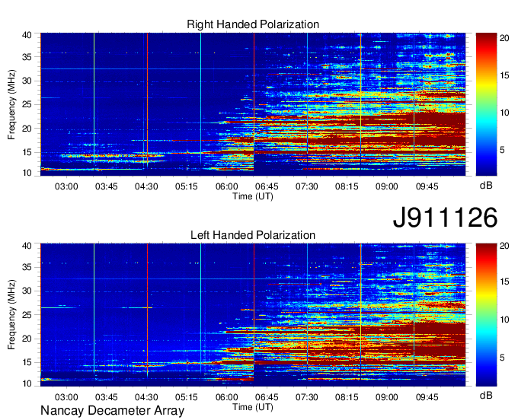Click "Frequency (MHz)" axis label of Right Handed plot
This screenshot has width=518, height=420.
pyautogui.click(x=11, y=104)
